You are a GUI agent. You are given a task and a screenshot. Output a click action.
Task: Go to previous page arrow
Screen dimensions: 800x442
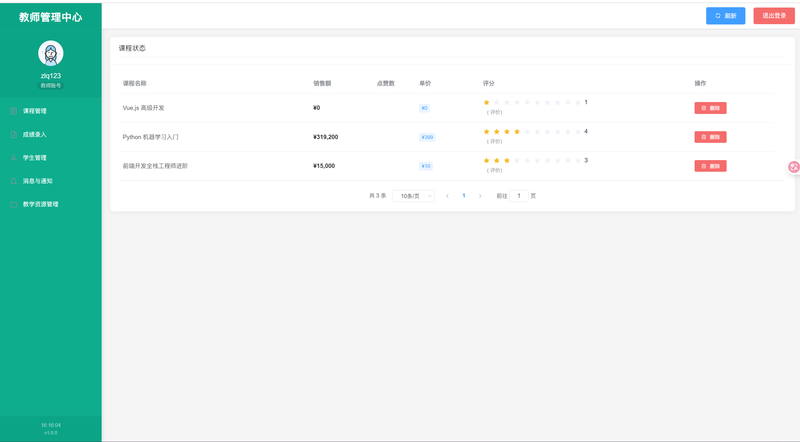click(447, 196)
